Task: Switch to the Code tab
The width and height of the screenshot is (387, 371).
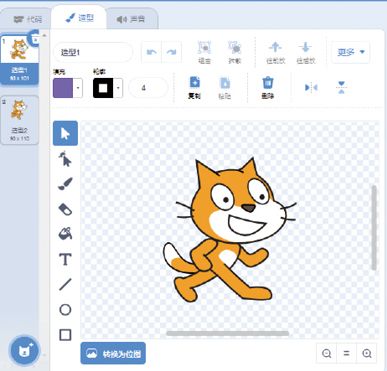Action: pyautogui.click(x=28, y=19)
